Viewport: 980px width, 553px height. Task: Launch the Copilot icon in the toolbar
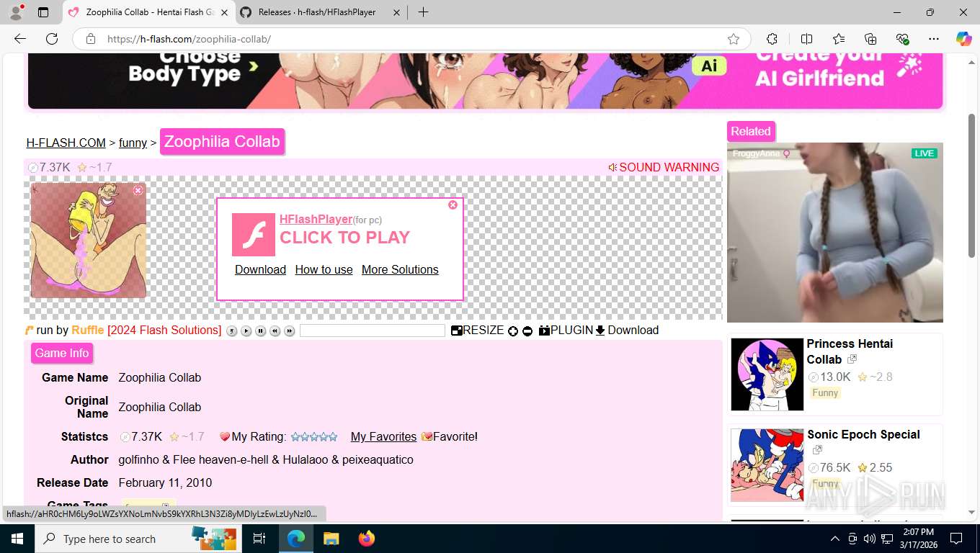coord(963,39)
